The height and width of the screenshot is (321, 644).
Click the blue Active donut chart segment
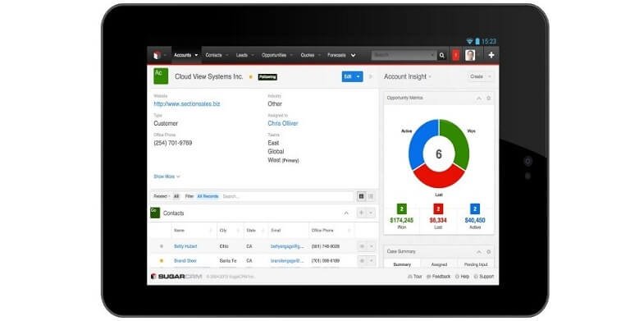click(418, 142)
